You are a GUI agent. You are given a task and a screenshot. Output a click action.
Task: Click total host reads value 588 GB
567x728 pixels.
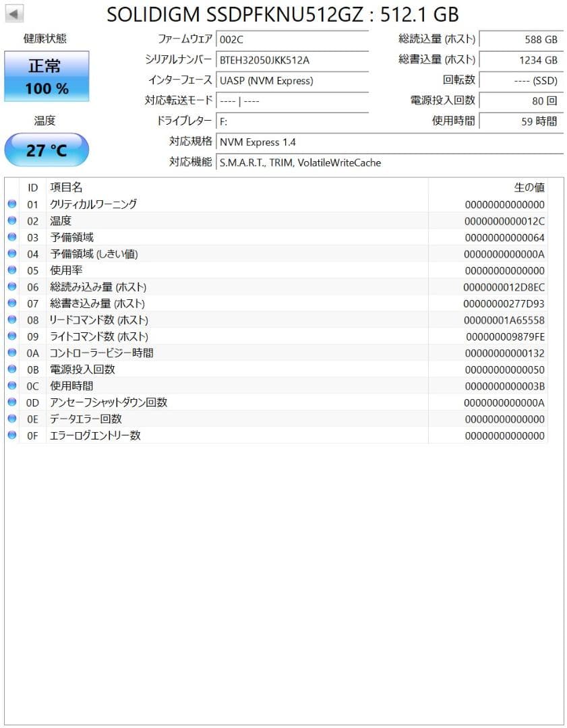521,40
